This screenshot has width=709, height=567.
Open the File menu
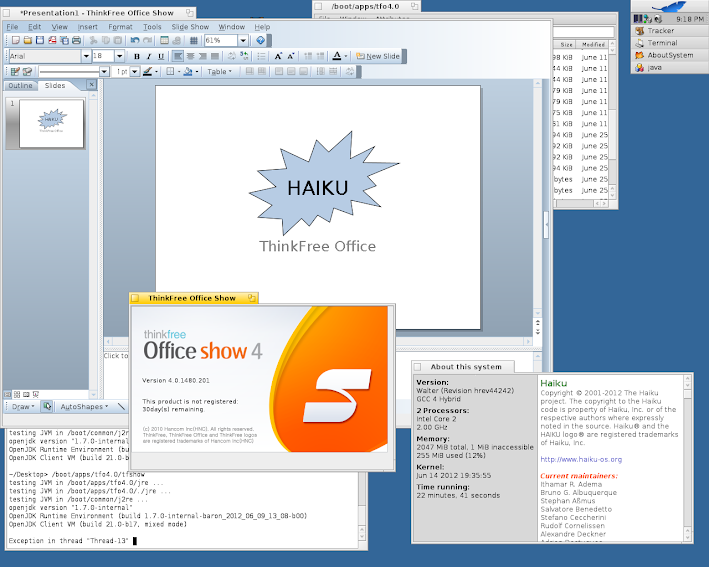click(12, 27)
